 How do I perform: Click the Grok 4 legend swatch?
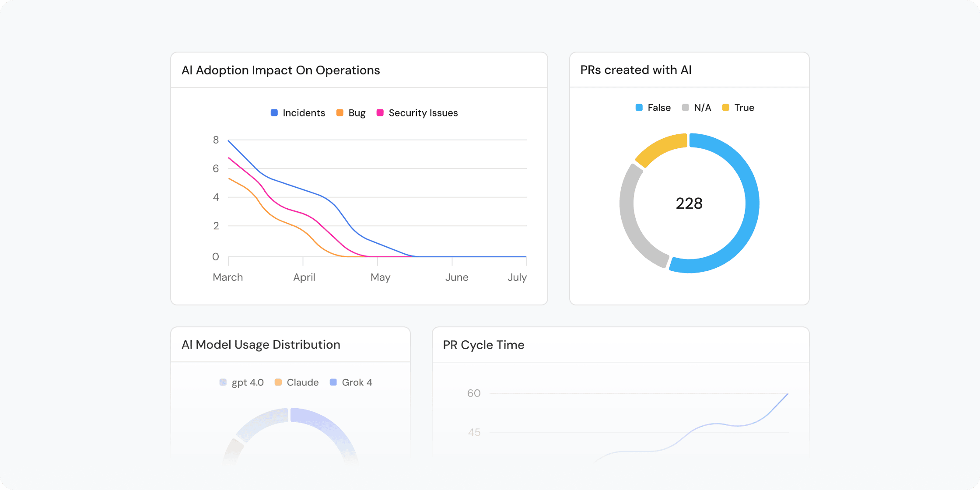333,382
